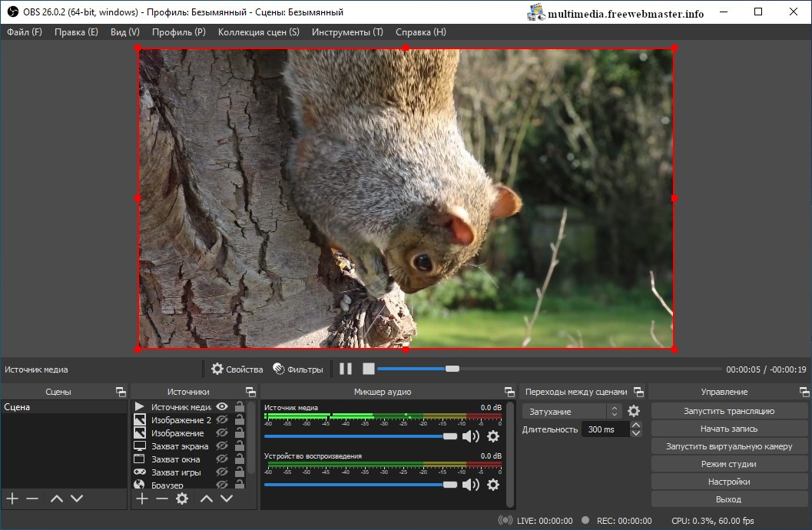The width and height of the screenshot is (812, 530).
Task: Click Запустить виртуальную камеру
Action: tap(729, 446)
